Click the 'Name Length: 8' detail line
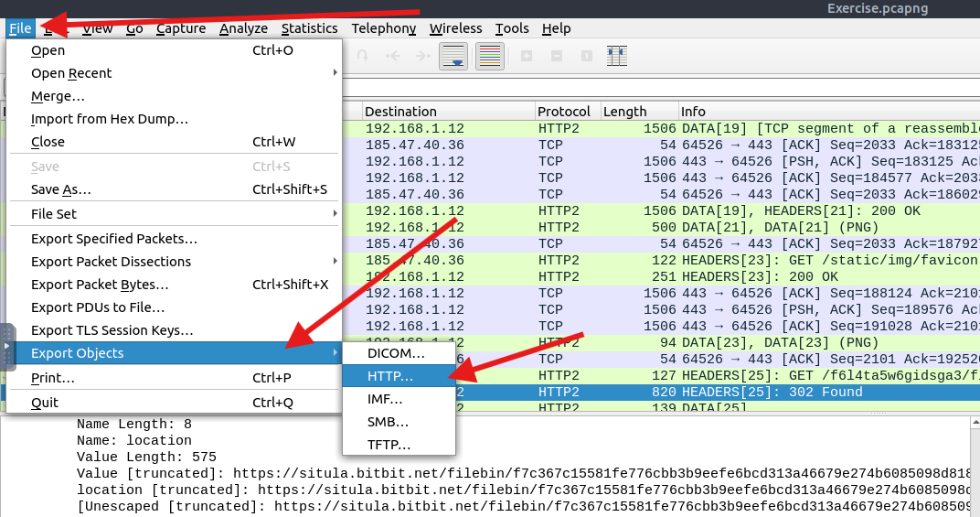The width and height of the screenshot is (980, 517). (x=133, y=424)
